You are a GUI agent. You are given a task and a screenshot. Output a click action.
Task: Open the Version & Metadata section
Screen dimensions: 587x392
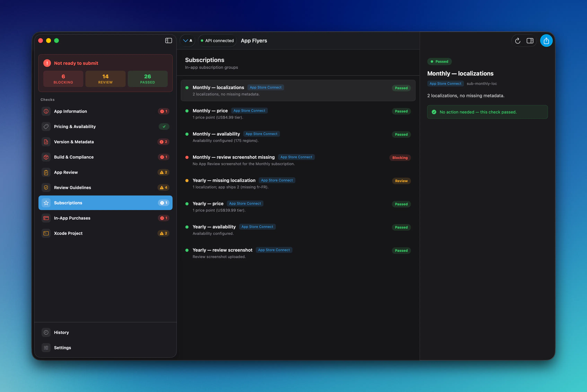(106, 142)
